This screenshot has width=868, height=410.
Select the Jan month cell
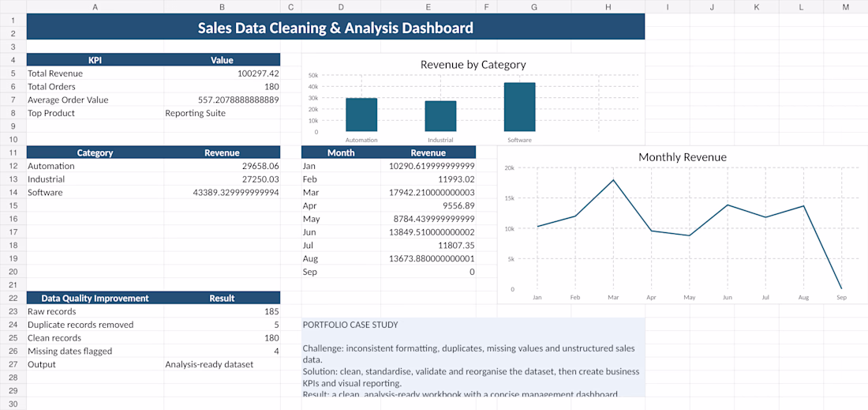tap(341, 166)
